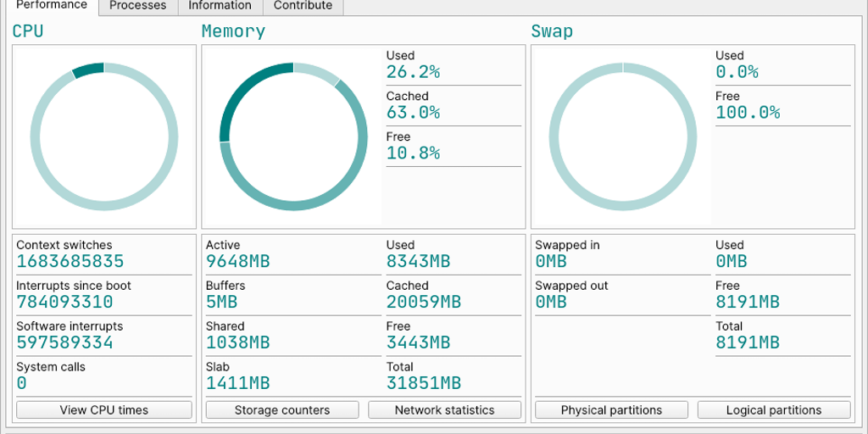
Task: Select the Contribute tab
Action: point(303,6)
